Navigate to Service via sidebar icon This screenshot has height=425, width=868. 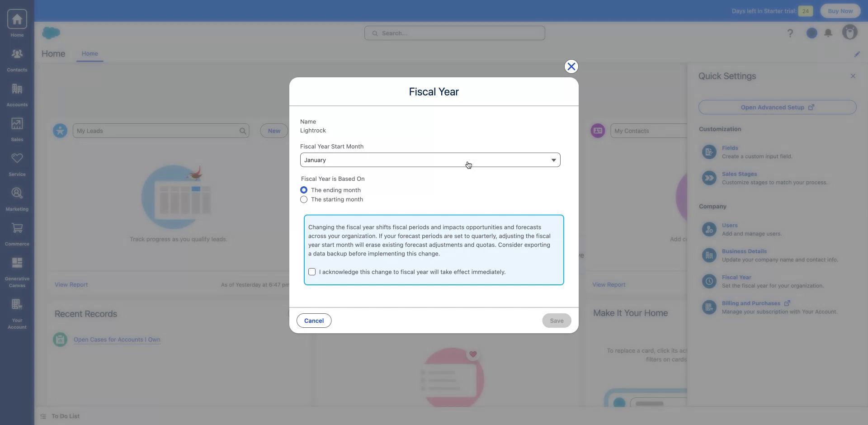tap(17, 162)
